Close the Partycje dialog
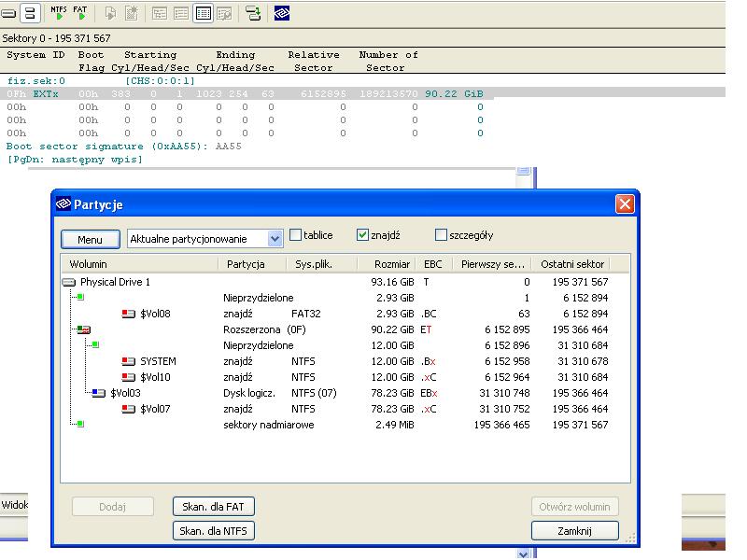Screen dimensions: 747x560 [625, 204]
